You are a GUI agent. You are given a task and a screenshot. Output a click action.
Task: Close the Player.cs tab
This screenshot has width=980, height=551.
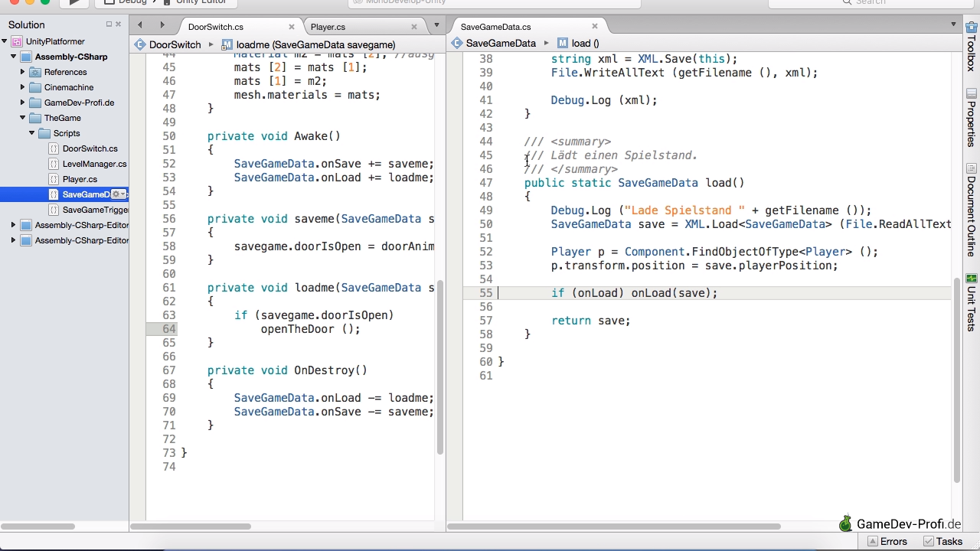[x=414, y=27]
